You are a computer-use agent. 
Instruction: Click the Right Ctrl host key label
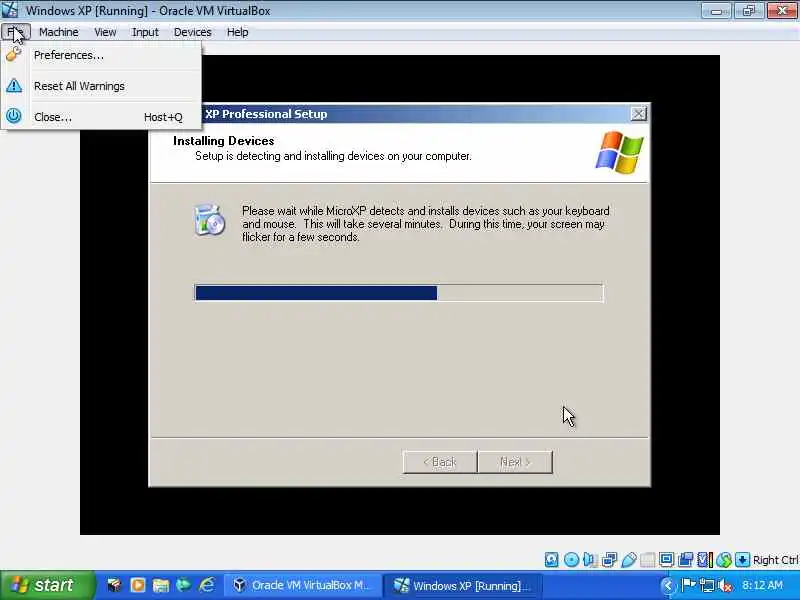coord(776,560)
